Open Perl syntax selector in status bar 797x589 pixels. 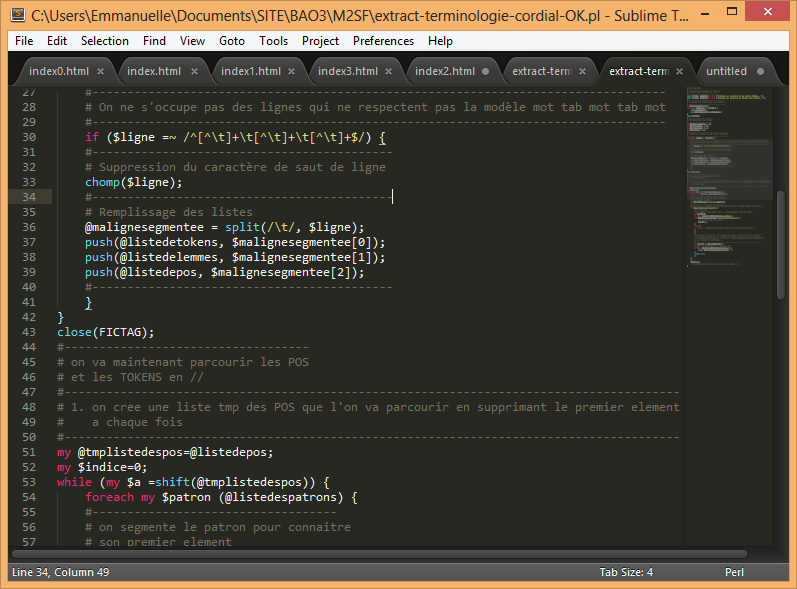pos(734,572)
